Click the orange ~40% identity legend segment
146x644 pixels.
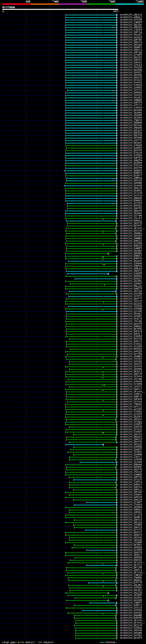click(x=45, y=4)
